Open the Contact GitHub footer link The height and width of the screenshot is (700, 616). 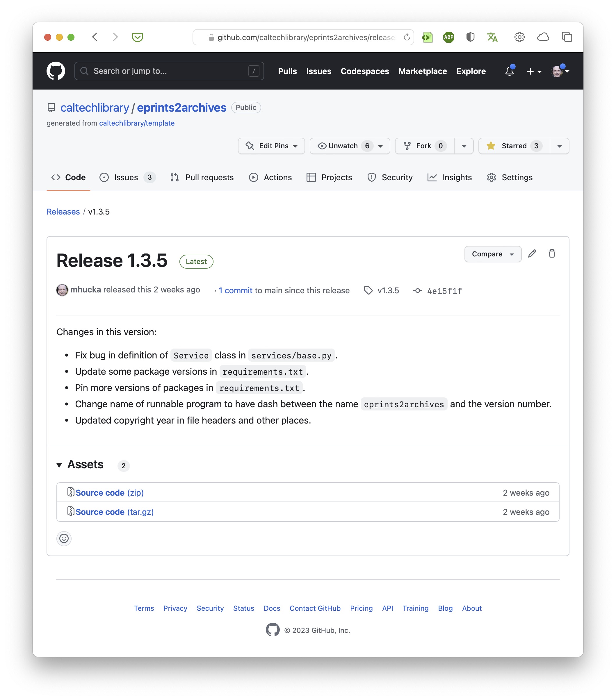click(315, 608)
